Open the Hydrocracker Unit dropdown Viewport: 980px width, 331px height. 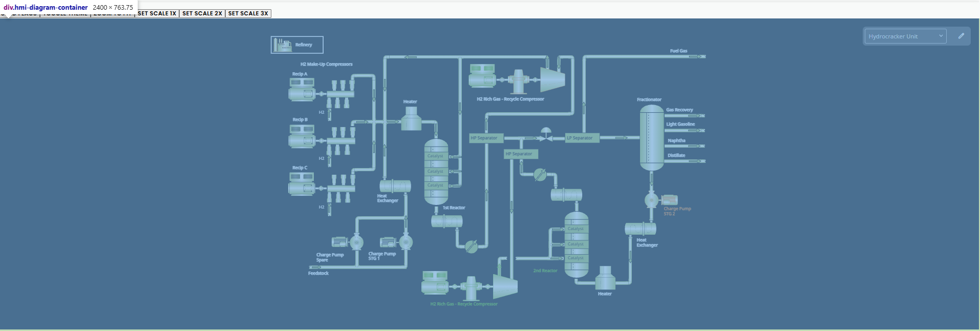tap(905, 36)
